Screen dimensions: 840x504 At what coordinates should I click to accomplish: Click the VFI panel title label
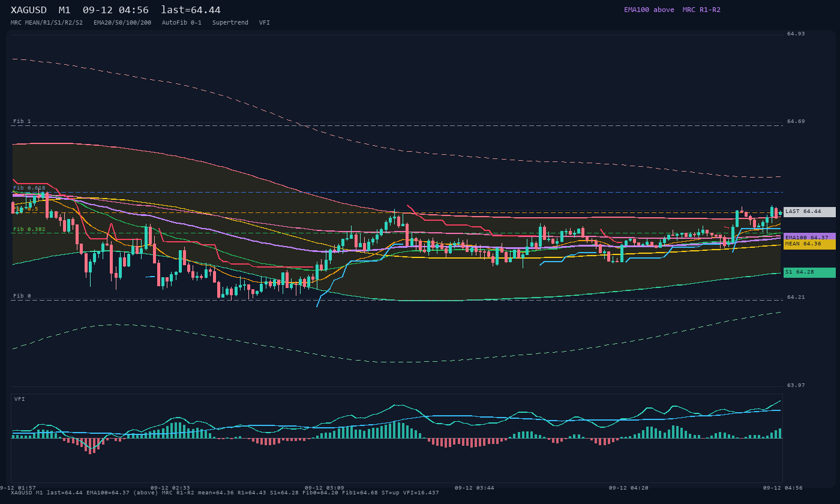[x=20, y=399]
